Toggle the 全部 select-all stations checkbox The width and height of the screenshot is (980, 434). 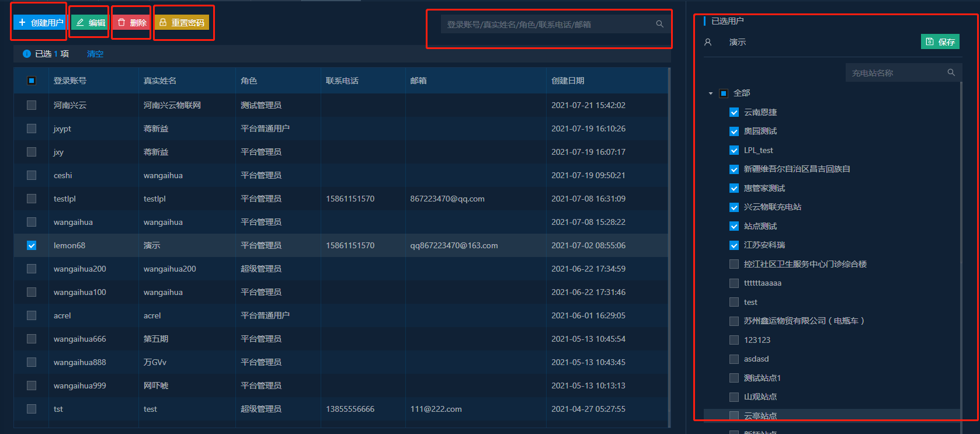[x=724, y=93]
